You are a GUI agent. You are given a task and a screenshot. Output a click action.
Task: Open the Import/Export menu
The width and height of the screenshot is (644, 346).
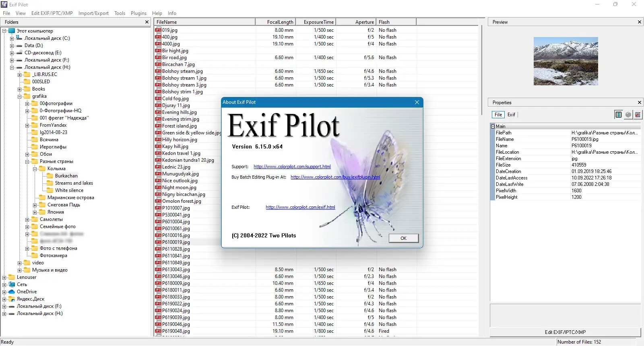(93, 13)
